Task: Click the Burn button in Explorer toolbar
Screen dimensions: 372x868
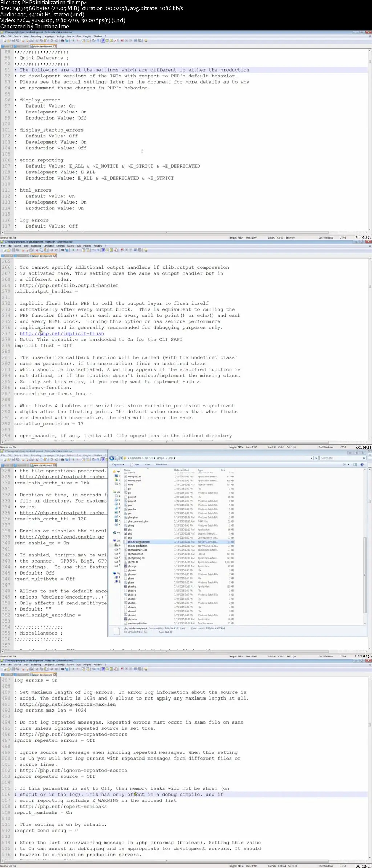Action: pos(147,464)
